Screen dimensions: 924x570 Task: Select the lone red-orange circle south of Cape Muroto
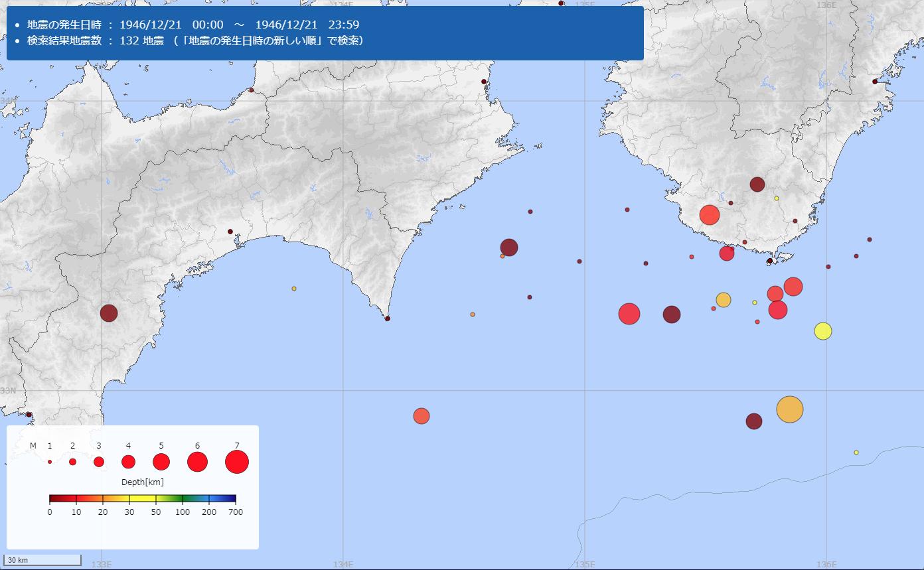tap(422, 416)
